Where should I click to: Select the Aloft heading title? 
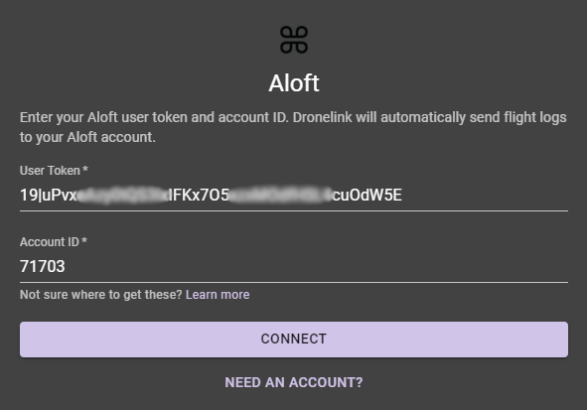click(294, 83)
